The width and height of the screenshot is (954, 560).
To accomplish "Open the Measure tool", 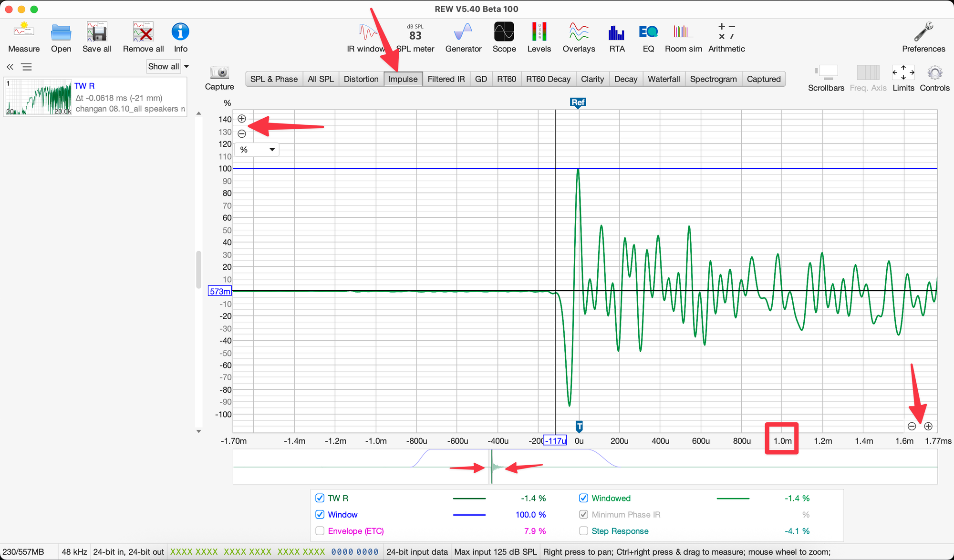I will point(24,32).
